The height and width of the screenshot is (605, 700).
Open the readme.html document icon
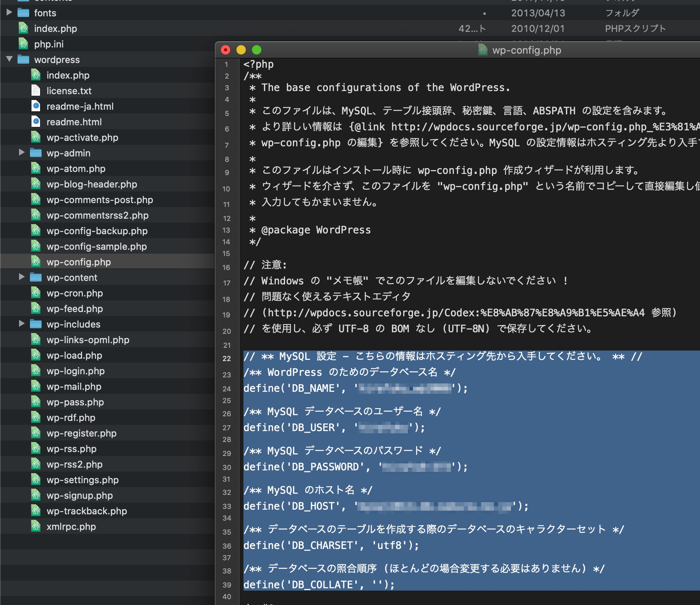coord(36,122)
